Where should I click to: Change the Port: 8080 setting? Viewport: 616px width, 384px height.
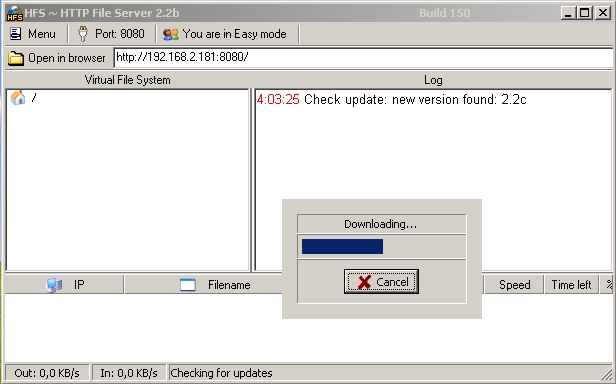[x=112, y=34]
